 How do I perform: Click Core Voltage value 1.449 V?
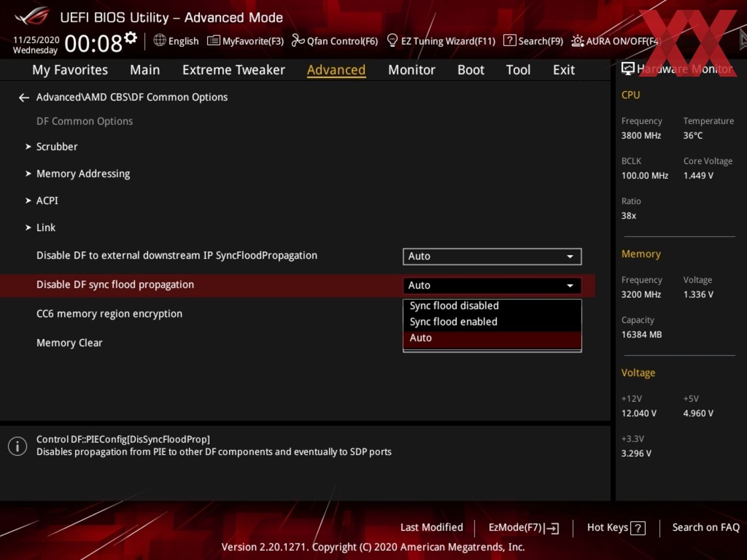(698, 176)
